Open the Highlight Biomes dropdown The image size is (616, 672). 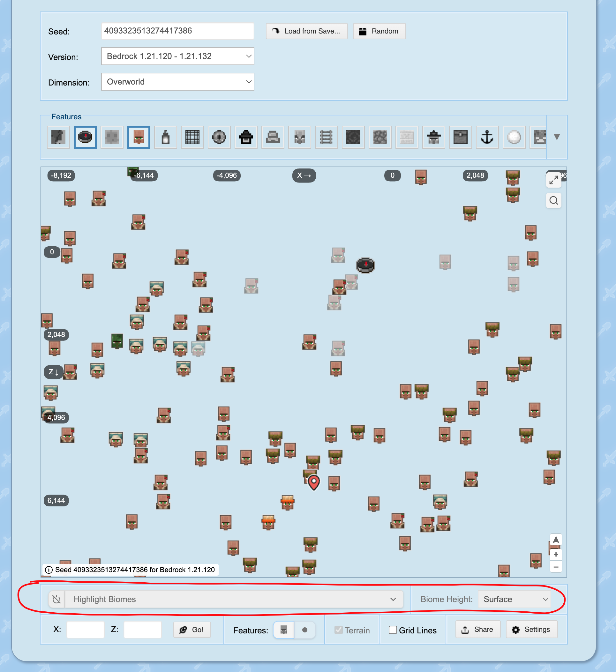click(x=234, y=599)
